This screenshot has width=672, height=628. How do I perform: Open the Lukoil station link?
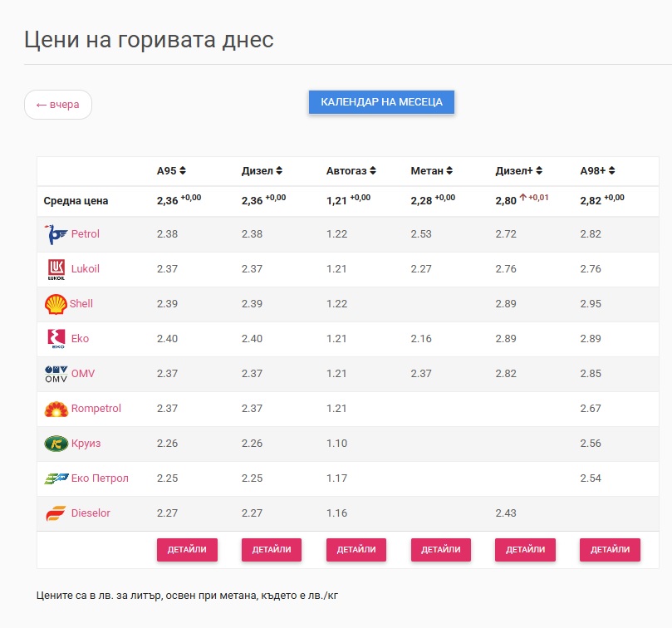(x=86, y=269)
